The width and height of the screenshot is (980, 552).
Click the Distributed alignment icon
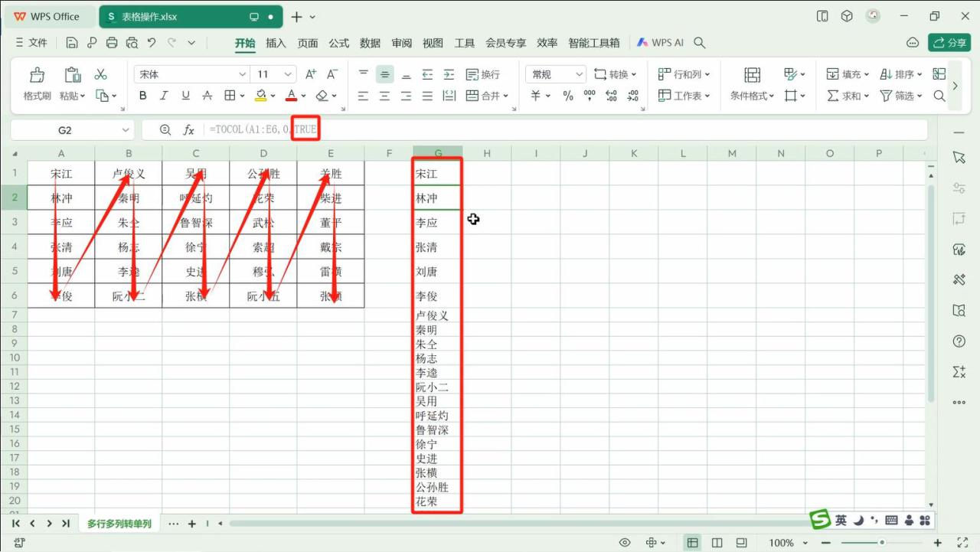(449, 96)
